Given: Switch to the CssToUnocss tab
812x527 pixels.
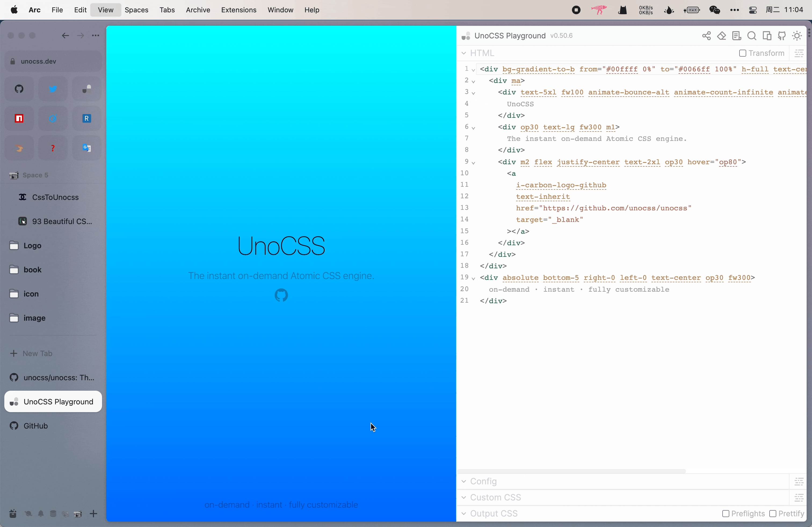Looking at the screenshot, I should (x=53, y=197).
